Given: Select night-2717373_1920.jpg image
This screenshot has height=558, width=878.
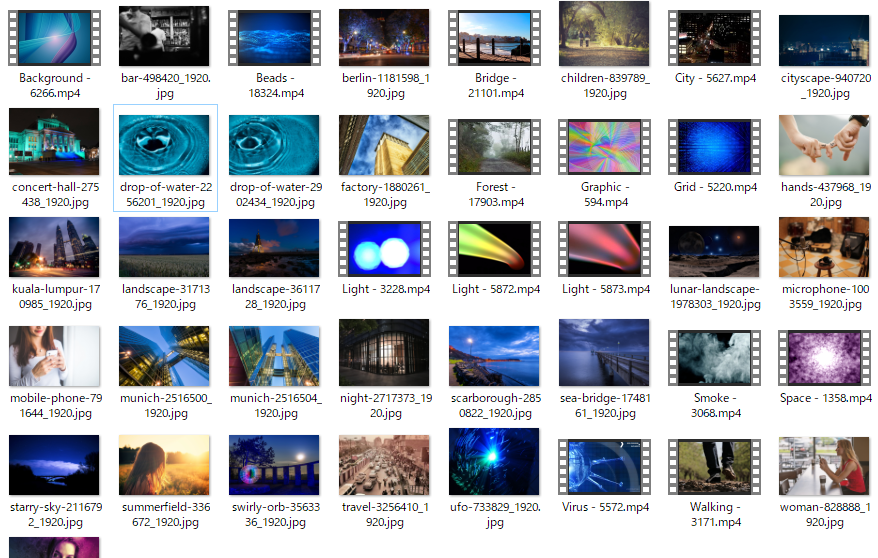Looking at the screenshot, I should 384,353.
